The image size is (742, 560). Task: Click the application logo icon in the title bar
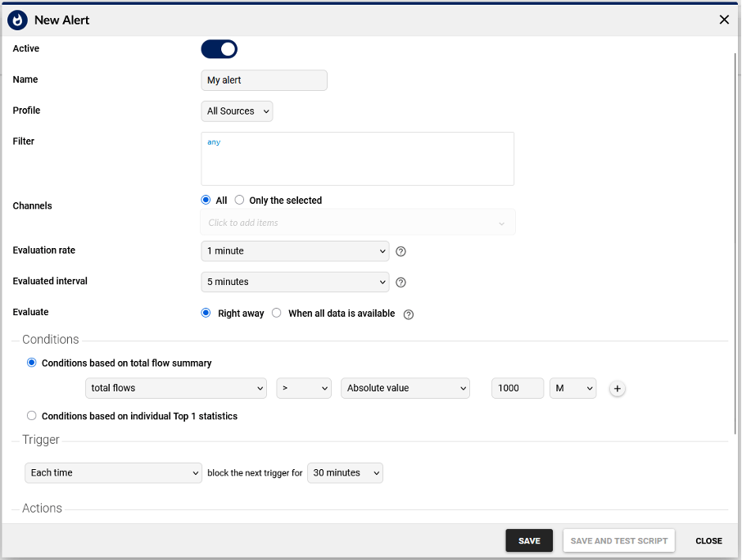pyautogui.click(x=17, y=20)
